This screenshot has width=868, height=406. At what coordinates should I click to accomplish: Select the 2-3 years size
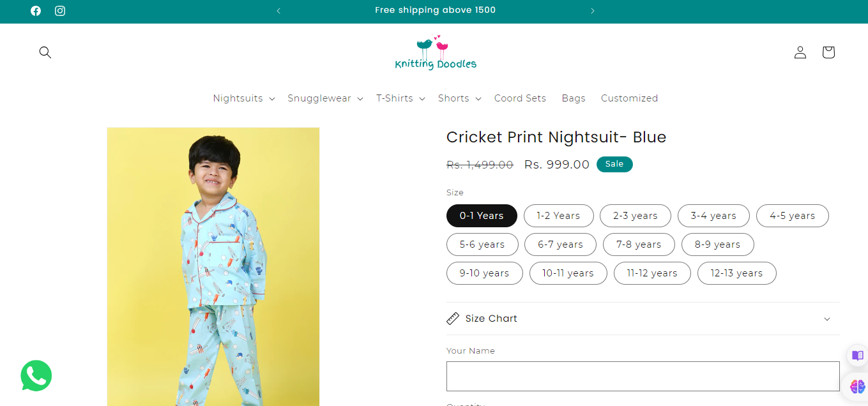point(635,216)
